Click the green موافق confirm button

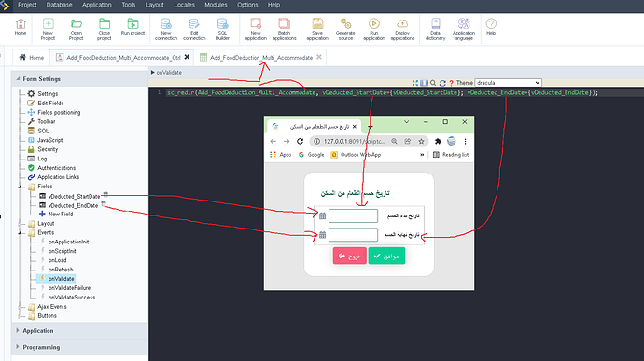tap(386, 256)
